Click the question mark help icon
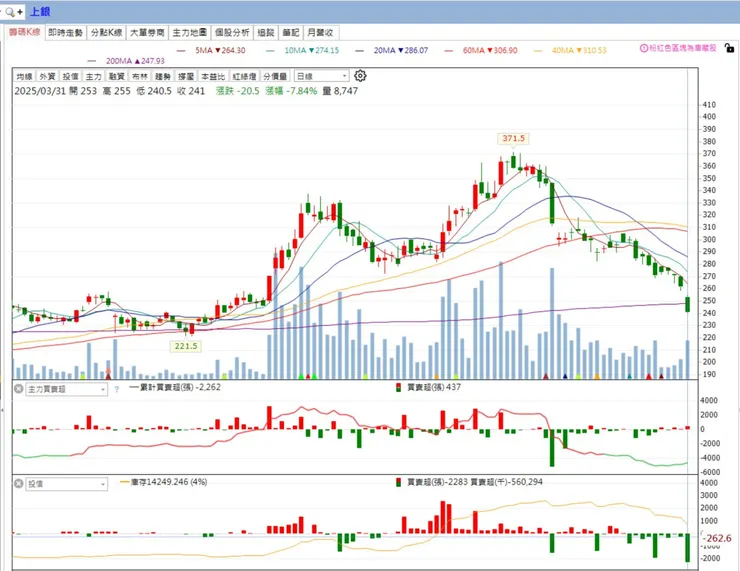The height and width of the screenshot is (571, 740). coord(117,389)
